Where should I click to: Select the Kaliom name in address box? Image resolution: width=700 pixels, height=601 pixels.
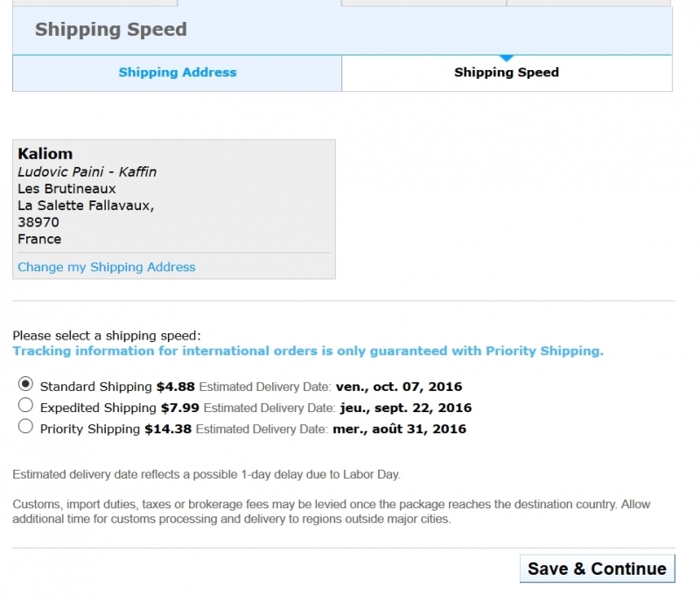point(45,154)
